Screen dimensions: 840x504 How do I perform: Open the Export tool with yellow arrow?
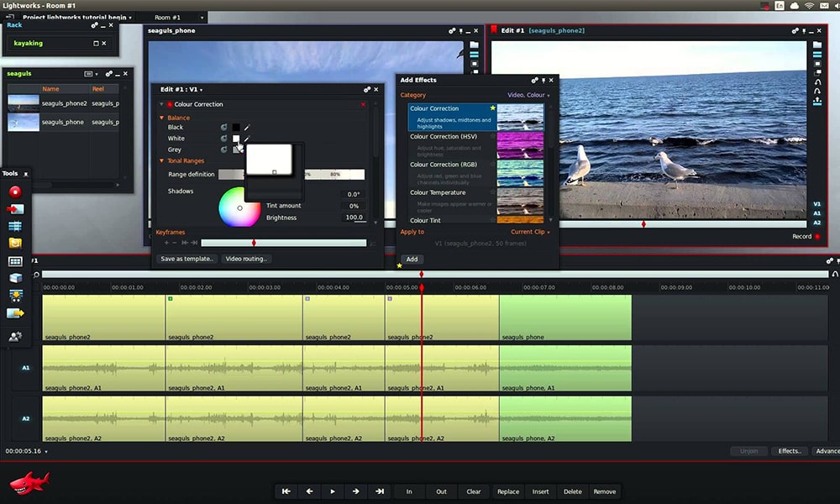click(15, 312)
